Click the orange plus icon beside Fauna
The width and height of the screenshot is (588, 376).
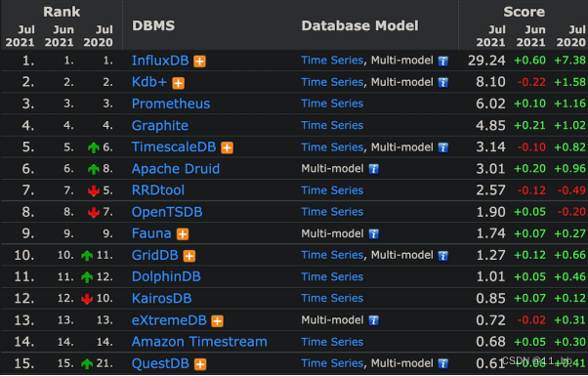pyautogui.click(x=183, y=234)
